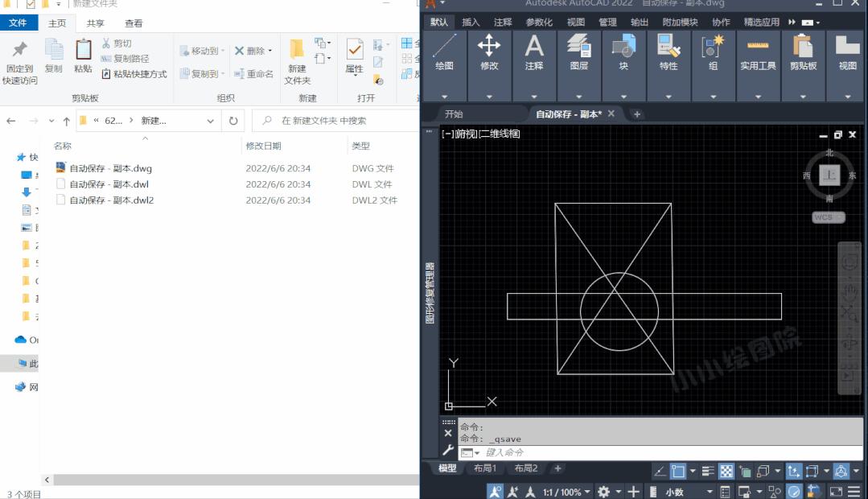868x499 pixels.
Task: Select the 自动保存 - 副本.dwg file
Action: click(x=110, y=168)
